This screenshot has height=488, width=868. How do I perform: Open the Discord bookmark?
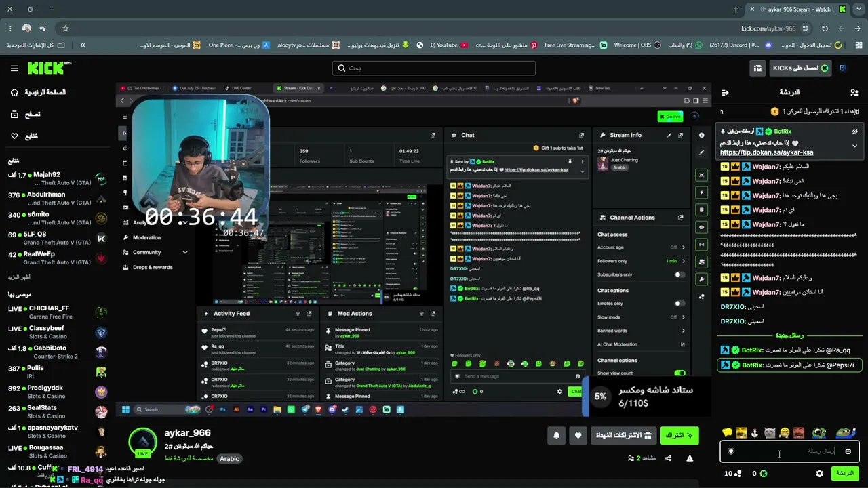pyautogui.click(x=740, y=45)
